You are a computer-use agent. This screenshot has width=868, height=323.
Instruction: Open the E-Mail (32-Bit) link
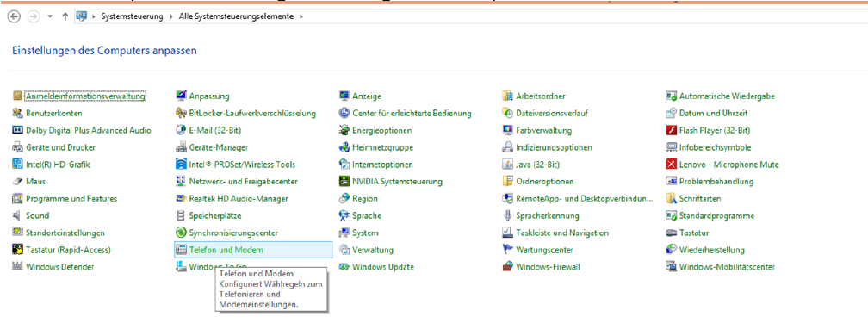point(215,130)
